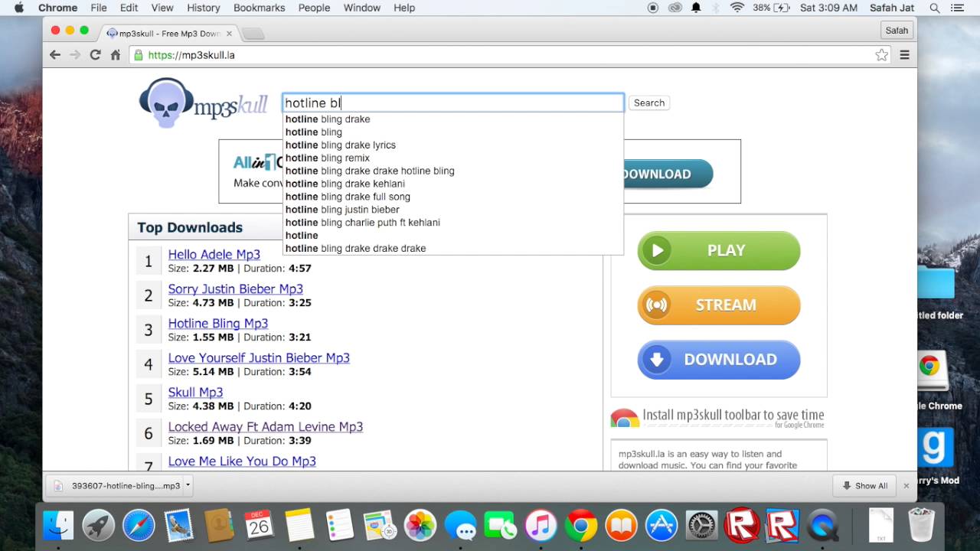The width and height of the screenshot is (980, 551).
Task: Close the downloads bar
Action: click(x=906, y=485)
